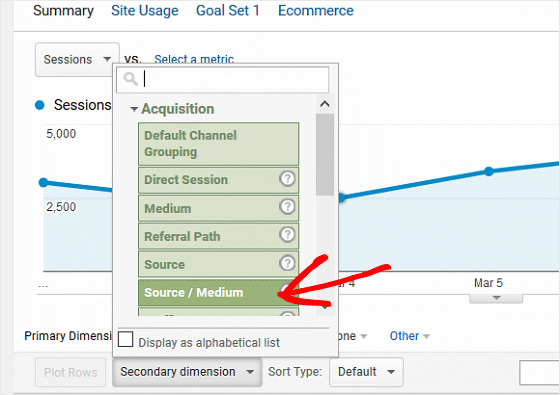Click help icon next to Referral Path
The height and width of the screenshot is (395, 560).
[x=287, y=235]
